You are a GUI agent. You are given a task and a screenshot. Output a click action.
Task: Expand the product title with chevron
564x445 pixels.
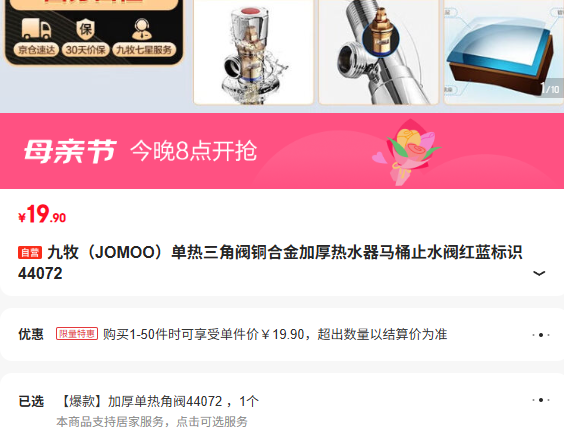coord(539,273)
